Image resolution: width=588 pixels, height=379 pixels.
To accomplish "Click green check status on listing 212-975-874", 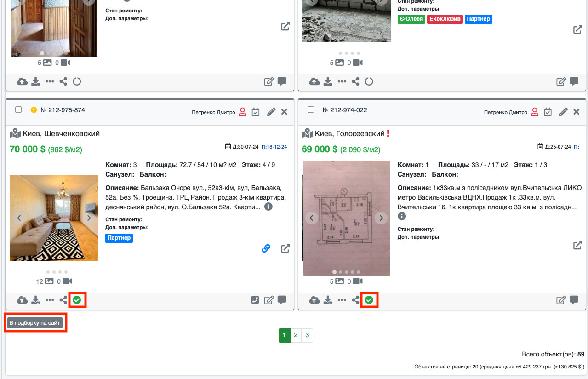I will (77, 300).
